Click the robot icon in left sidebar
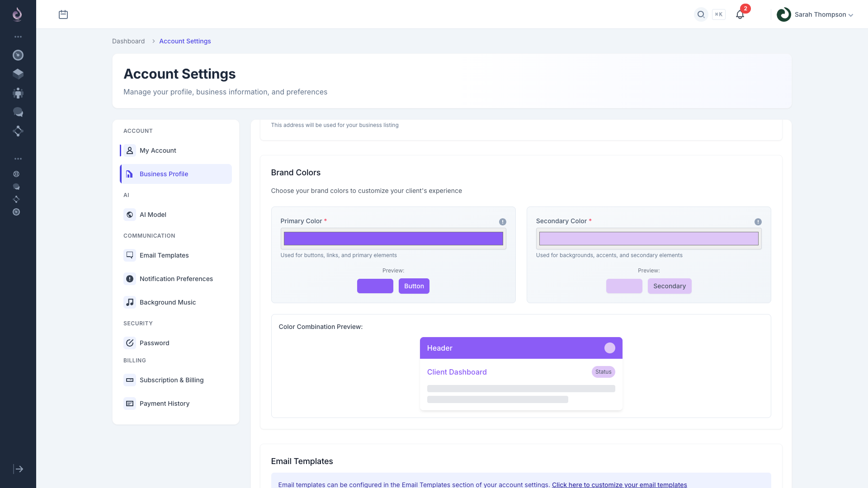This screenshot has width=868, height=488. tap(18, 93)
